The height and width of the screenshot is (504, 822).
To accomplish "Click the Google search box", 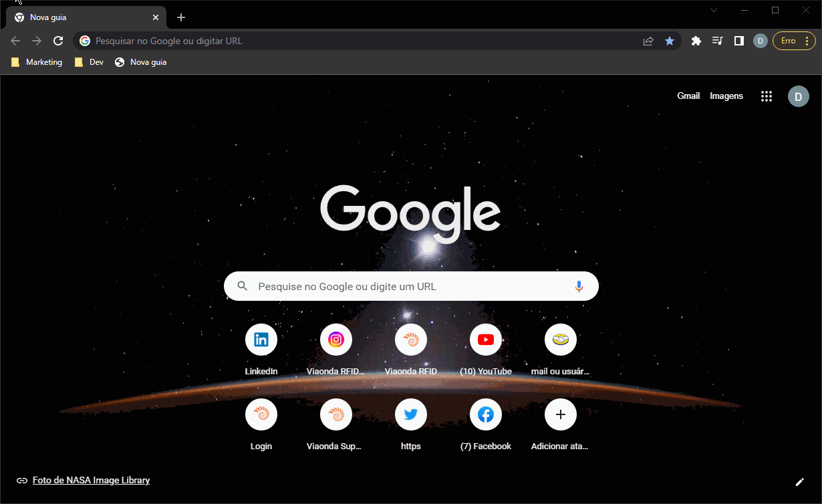I will click(411, 286).
